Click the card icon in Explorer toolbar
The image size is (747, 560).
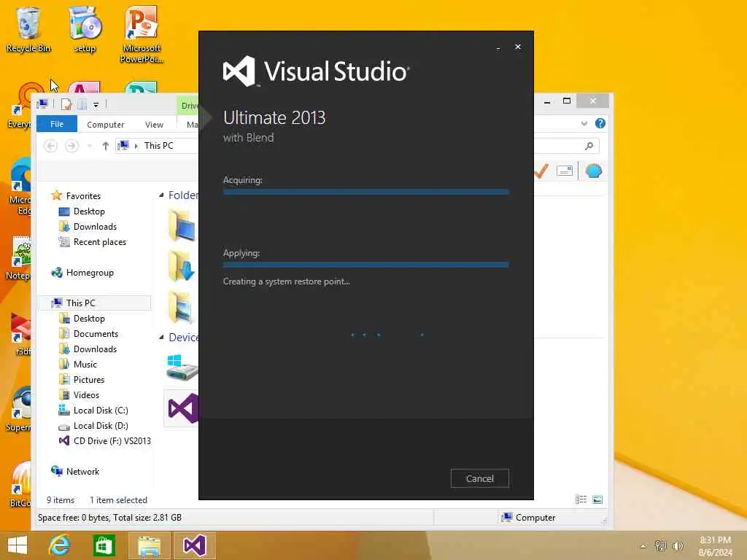point(565,171)
